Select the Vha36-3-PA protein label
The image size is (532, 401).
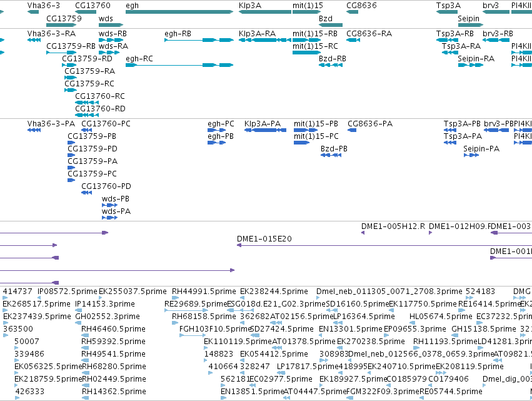[x=51, y=124]
